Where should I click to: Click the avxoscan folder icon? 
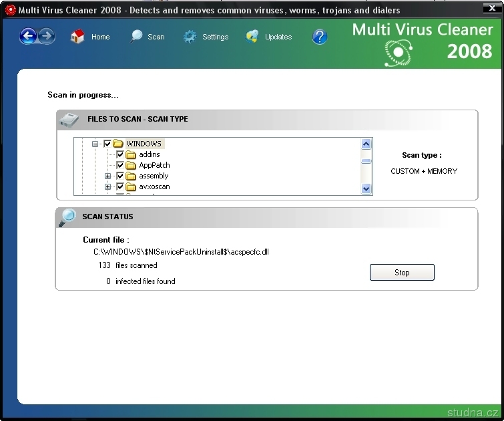[x=131, y=186]
